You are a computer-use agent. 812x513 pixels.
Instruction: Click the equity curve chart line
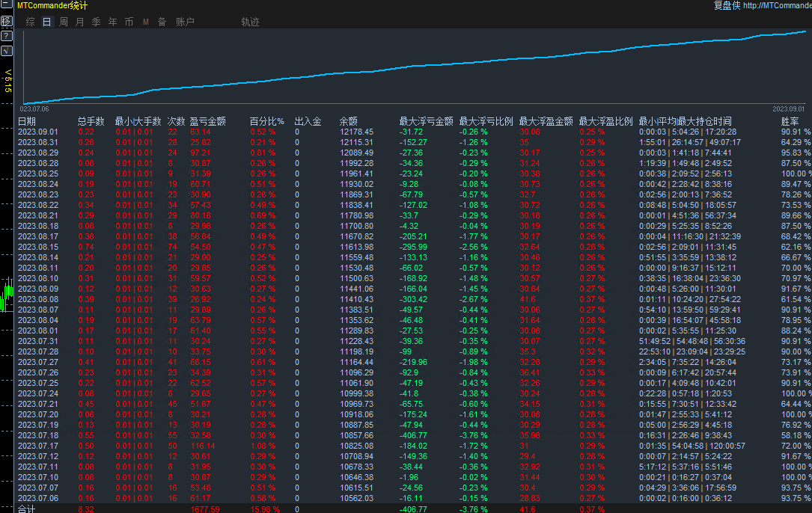(415, 66)
